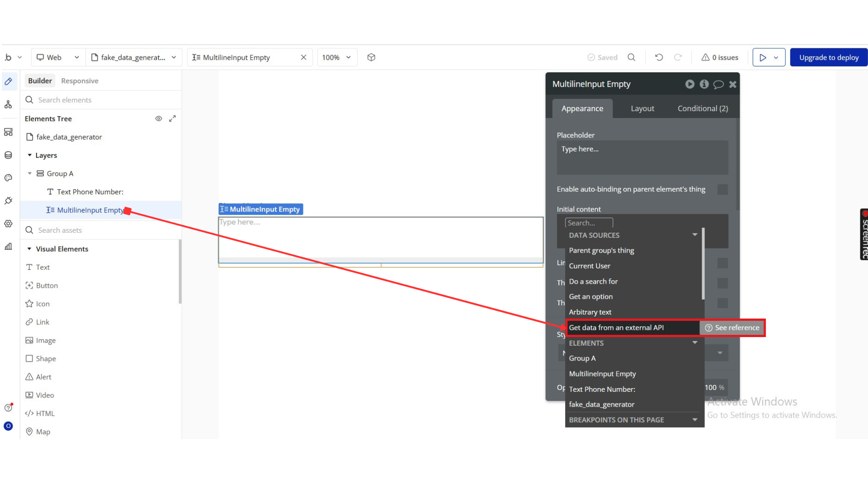Click the 3D cube component icon in toolbar
This screenshot has width=868, height=488.
click(x=371, y=57)
